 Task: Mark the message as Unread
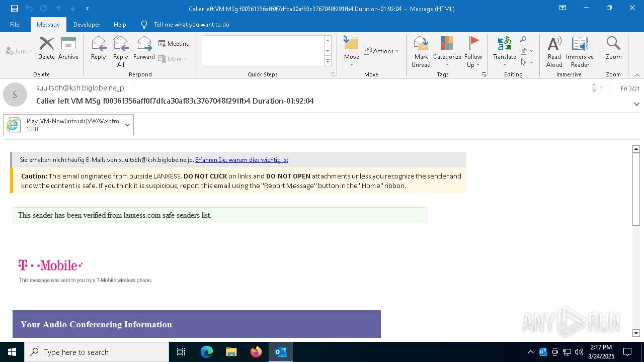coord(421,51)
